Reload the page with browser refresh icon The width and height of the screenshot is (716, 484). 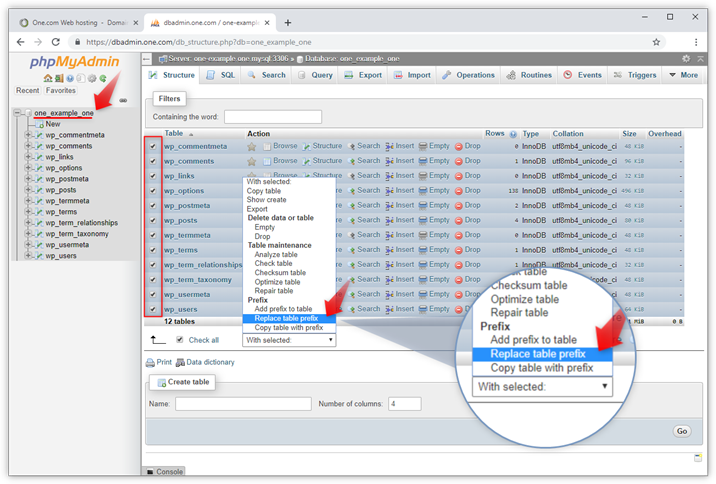(x=56, y=42)
